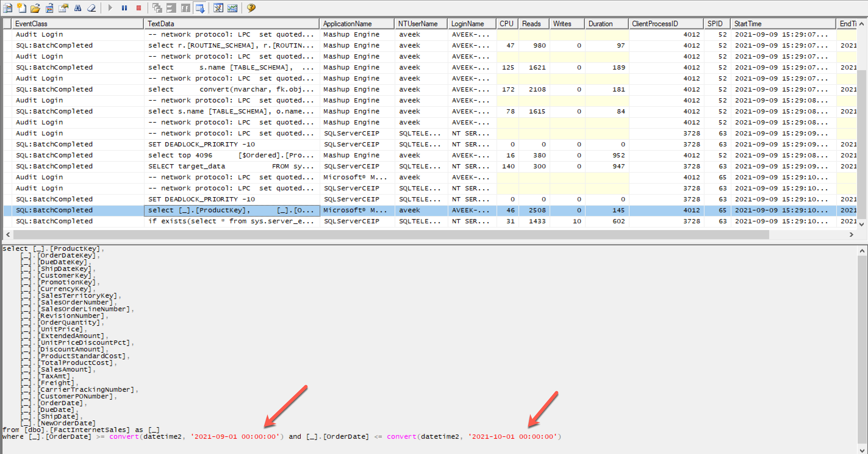
Task: Stop the selected trace
Action: pos(138,8)
